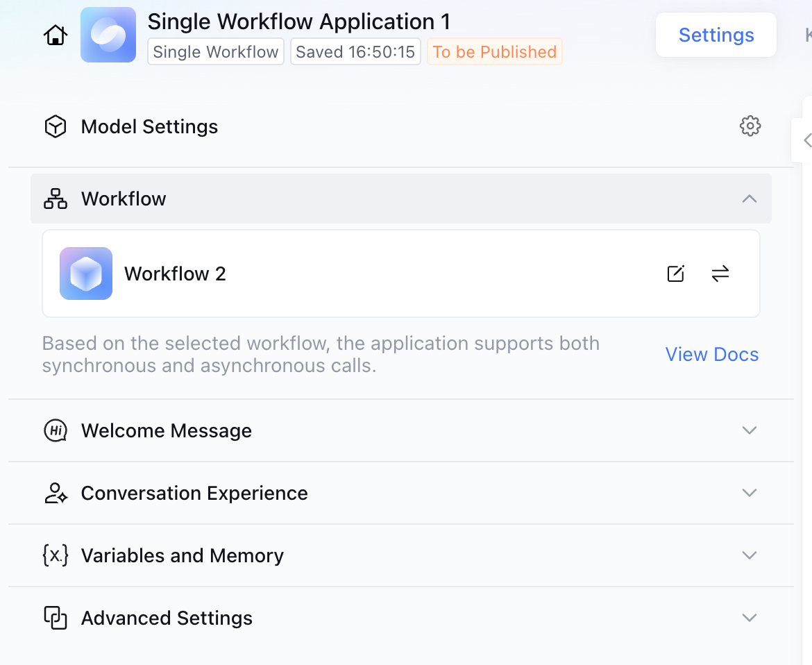Click the Workflow 2 cube icon
Viewport: 812px width, 665px height.
(x=86, y=273)
